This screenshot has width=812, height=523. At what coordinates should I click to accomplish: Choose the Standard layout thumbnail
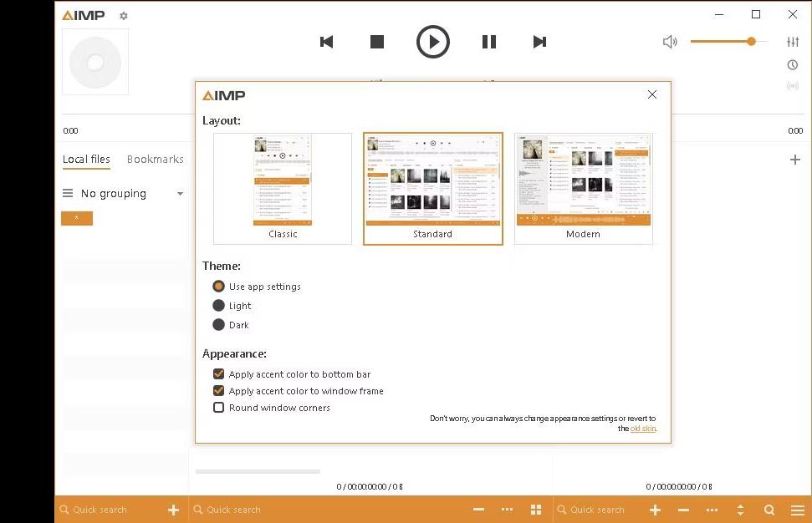tap(433, 189)
